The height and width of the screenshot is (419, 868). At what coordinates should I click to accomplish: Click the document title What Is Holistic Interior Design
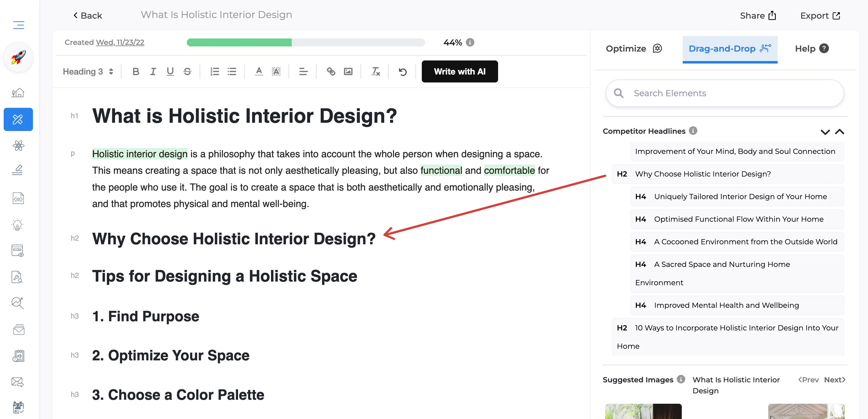(216, 15)
